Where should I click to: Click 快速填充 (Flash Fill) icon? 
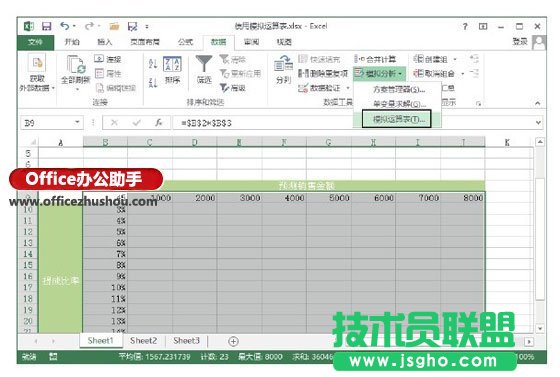(319, 59)
